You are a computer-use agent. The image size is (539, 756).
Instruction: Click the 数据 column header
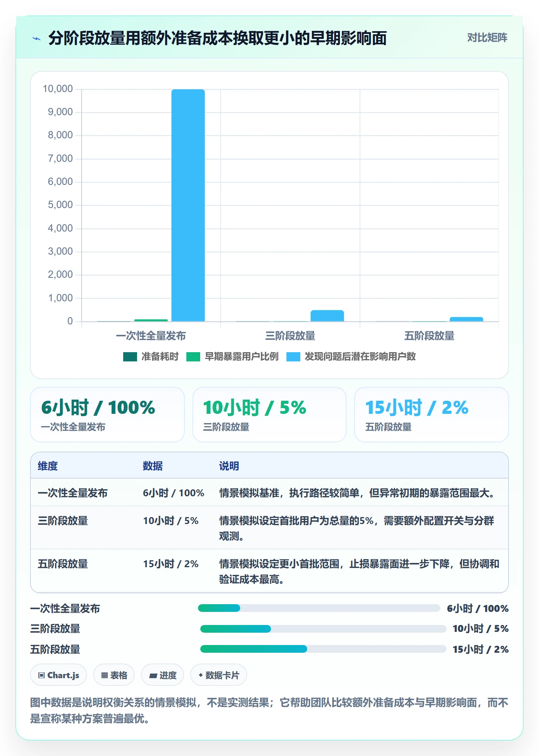click(153, 466)
